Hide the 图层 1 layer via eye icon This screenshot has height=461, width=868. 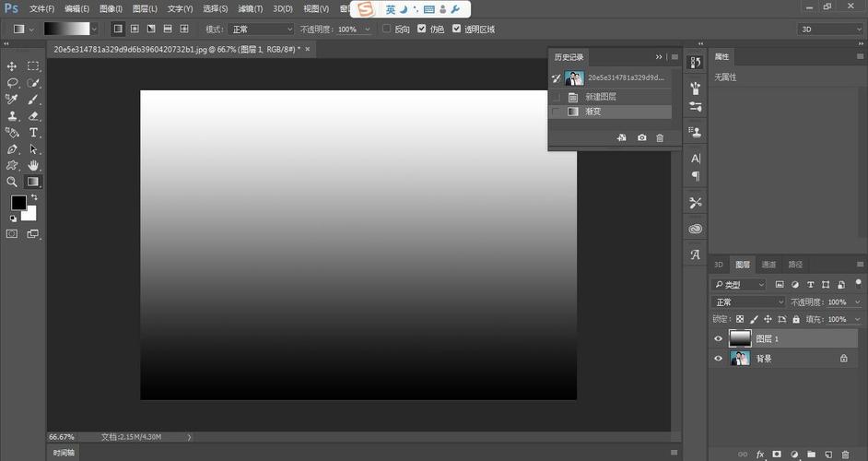719,339
